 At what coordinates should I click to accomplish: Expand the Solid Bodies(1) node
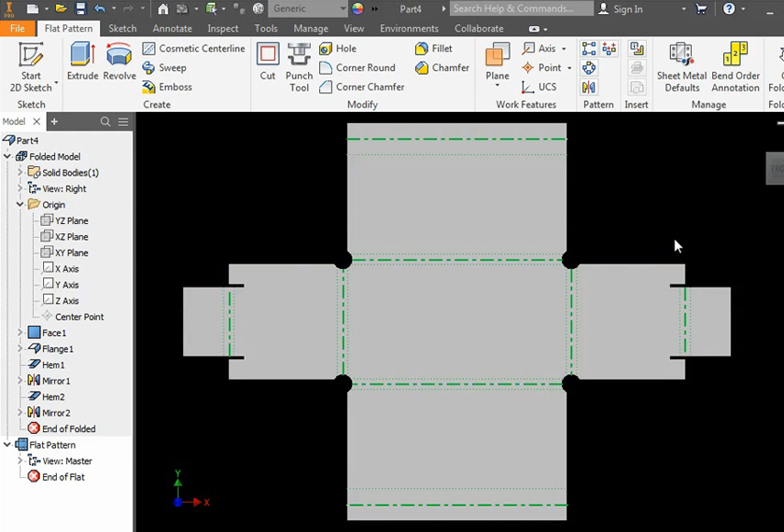coord(21,173)
